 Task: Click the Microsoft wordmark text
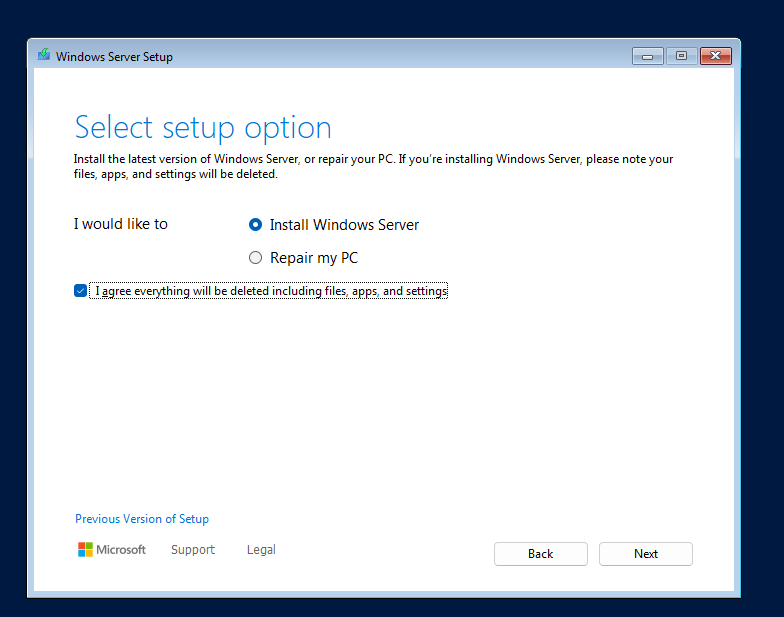[121, 550]
